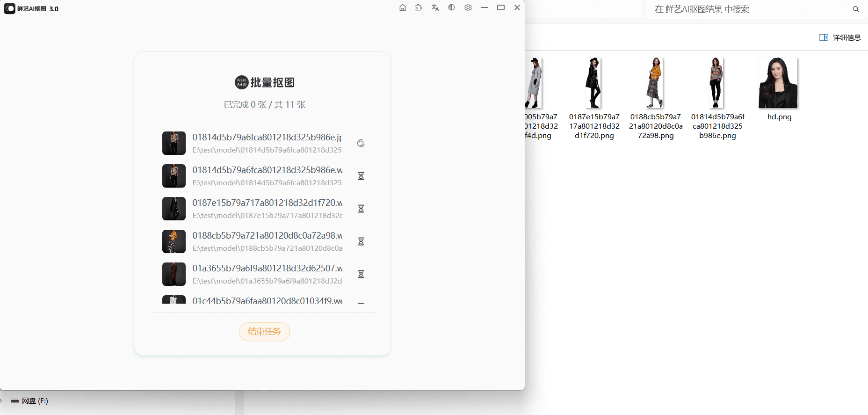
Task: Select the 01a3655b79a6f9a thumbnail in task list
Action: pyautogui.click(x=174, y=274)
